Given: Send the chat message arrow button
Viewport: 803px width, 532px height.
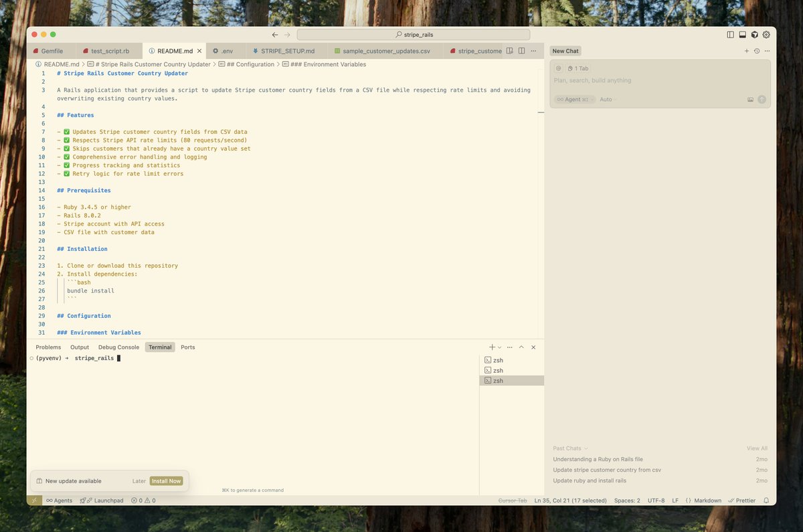Looking at the screenshot, I should pyautogui.click(x=762, y=99).
